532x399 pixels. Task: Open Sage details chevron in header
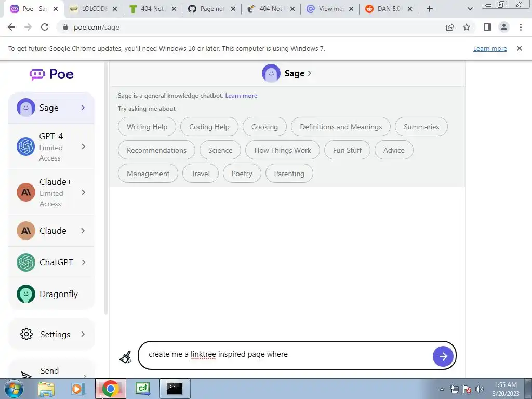(x=309, y=73)
